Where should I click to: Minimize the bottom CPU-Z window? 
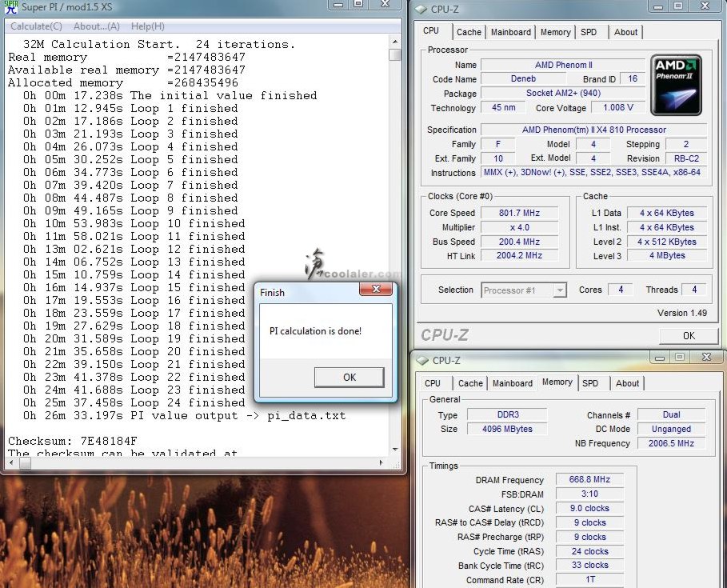coord(659,358)
